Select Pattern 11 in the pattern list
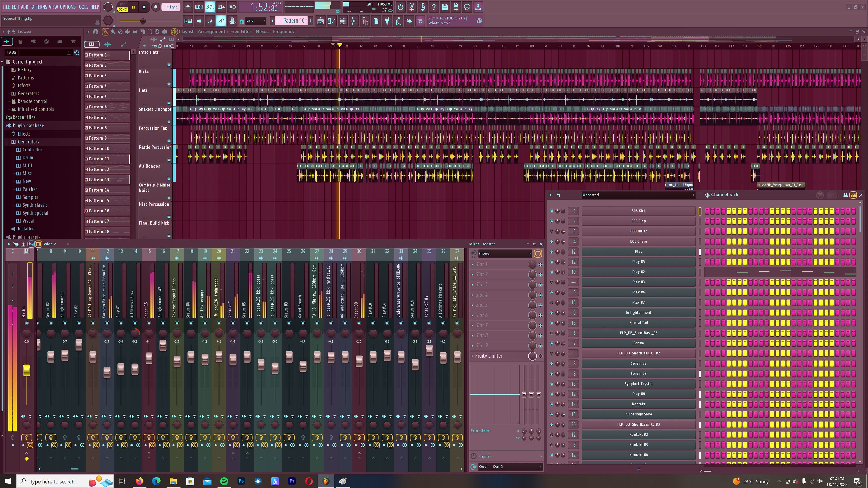 coord(100,159)
